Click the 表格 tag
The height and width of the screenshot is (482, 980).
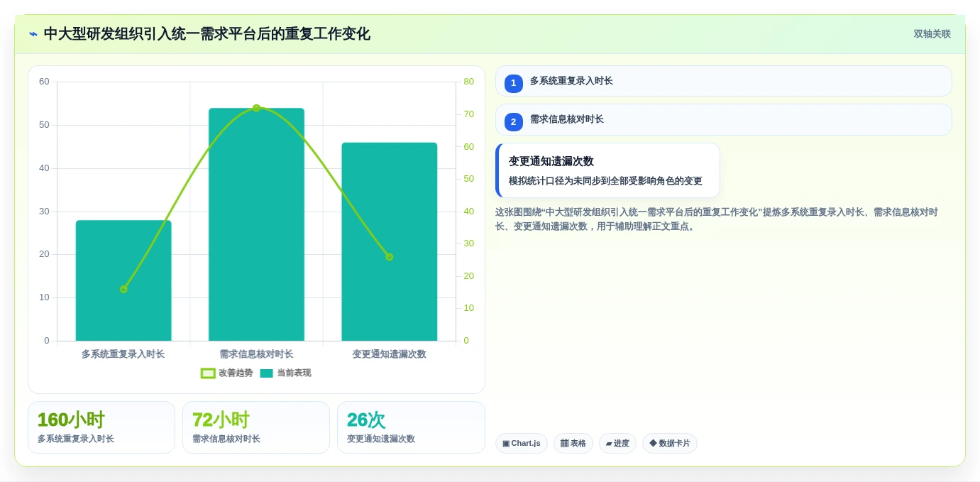(x=573, y=443)
